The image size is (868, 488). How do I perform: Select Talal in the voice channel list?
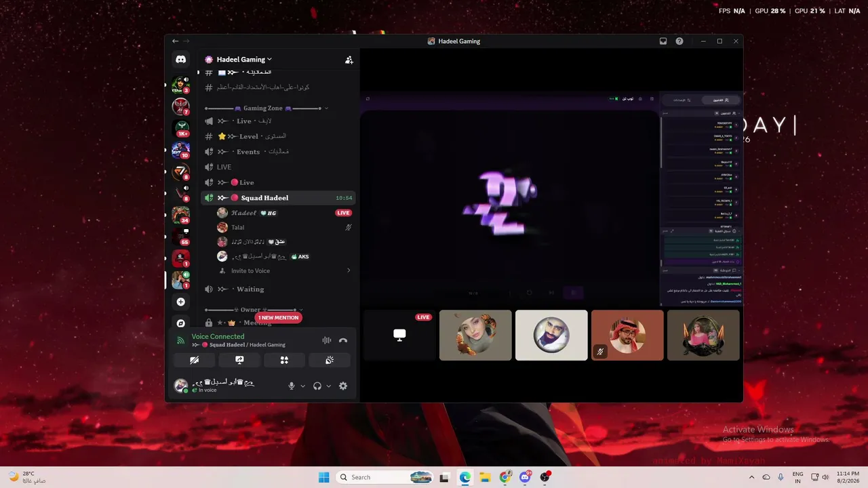pos(284,228)
